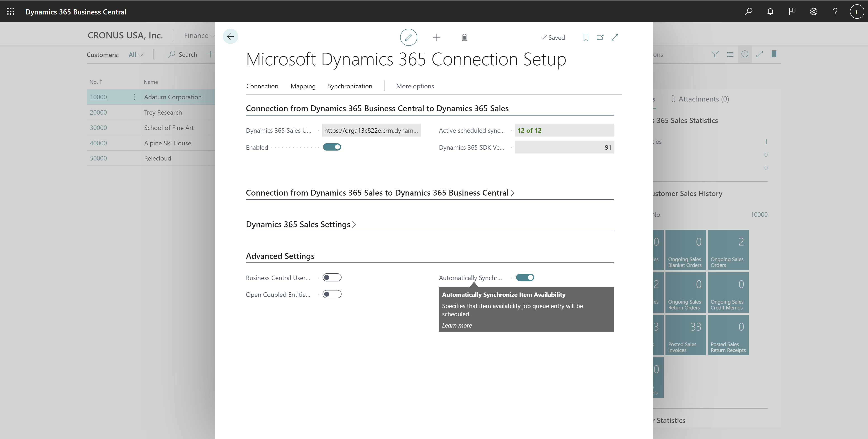
Task: Enable the Automatically Synchronize toggle
Action: click(524, 277)
